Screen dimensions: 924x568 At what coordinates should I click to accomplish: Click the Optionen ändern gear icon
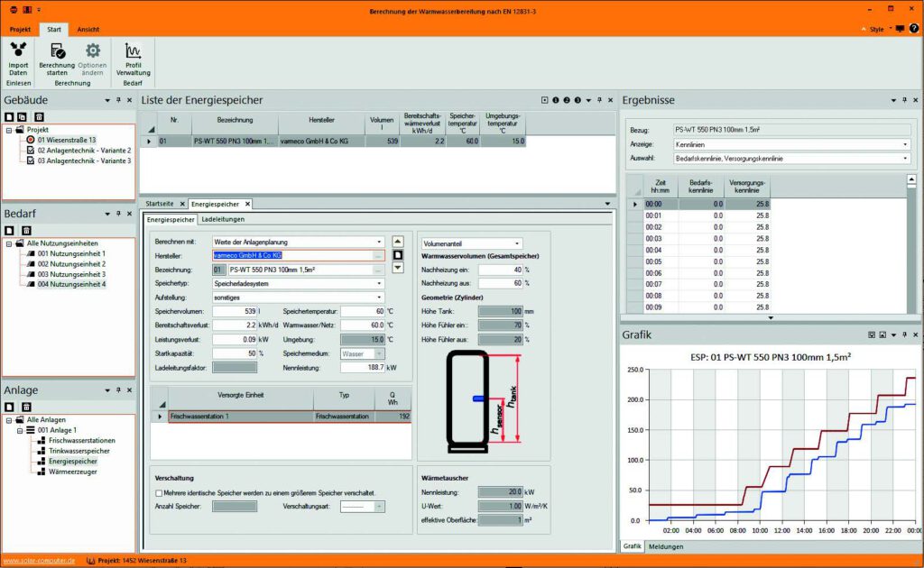(x=93, y=50)
